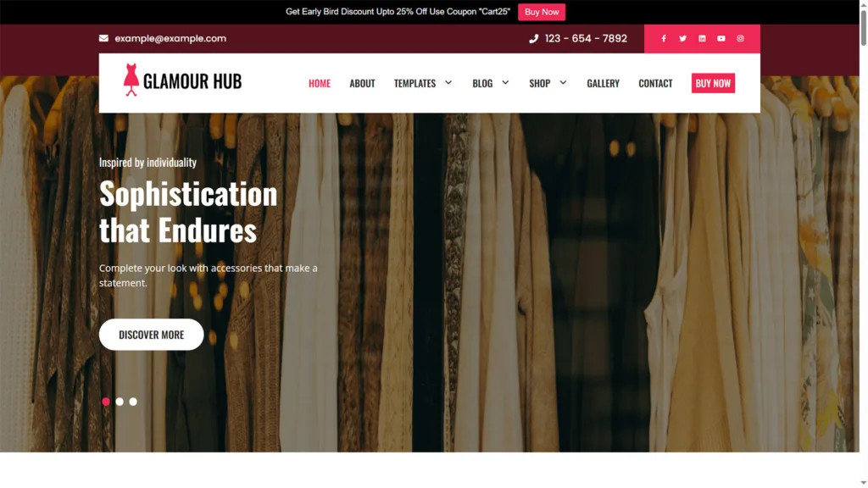Open the Gallery menu item
868x488 pixels.
click(x=603, y=83)
